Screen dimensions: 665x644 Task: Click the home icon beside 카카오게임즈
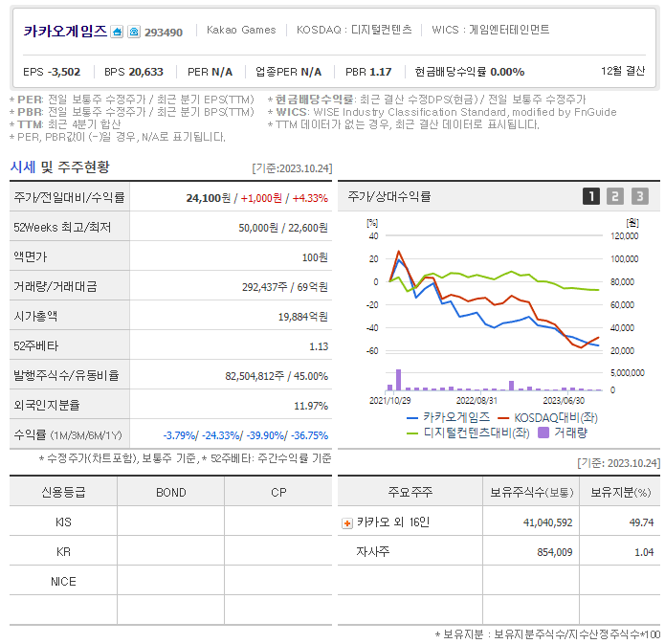(117, 32)
